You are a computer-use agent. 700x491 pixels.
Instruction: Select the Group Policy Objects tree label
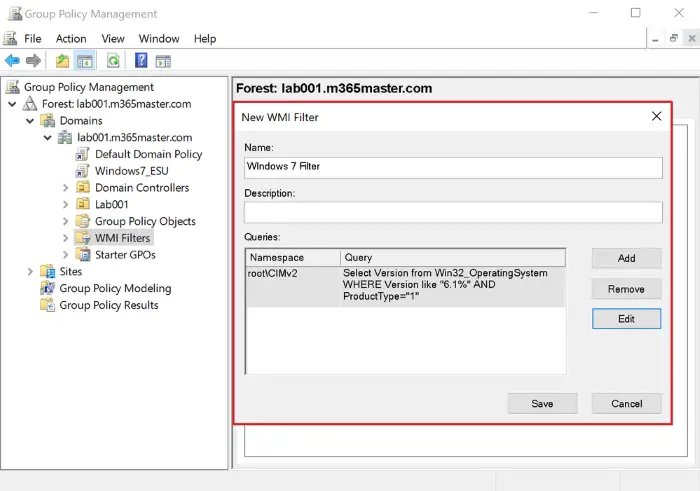145,221
